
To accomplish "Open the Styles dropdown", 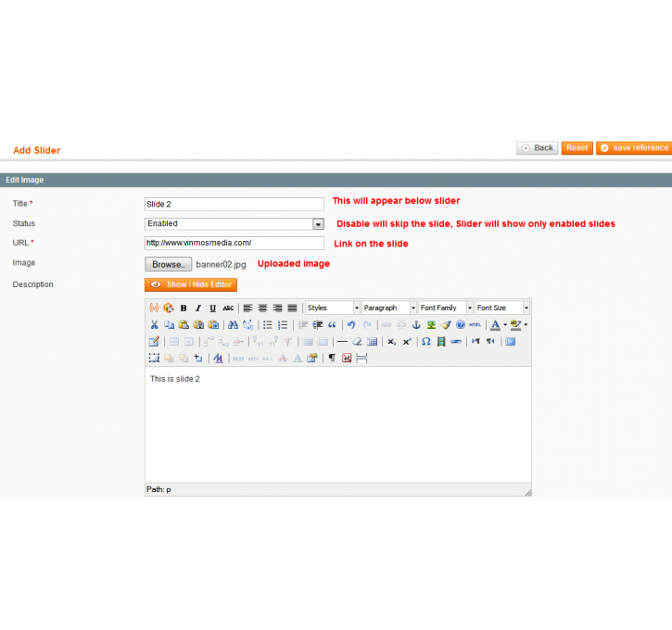I will pyautogui.click(x=333, y=308).
